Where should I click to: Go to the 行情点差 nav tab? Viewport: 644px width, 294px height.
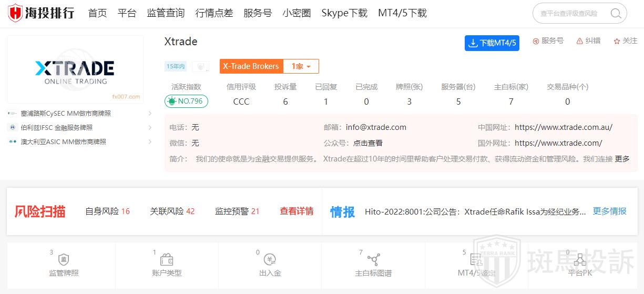tap(214, 13)
